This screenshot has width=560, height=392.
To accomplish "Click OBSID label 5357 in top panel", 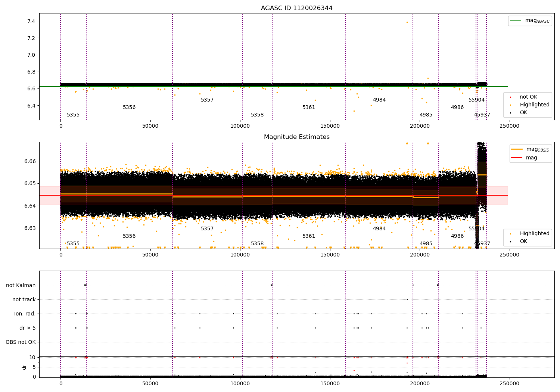I will (x=207, y=100).
